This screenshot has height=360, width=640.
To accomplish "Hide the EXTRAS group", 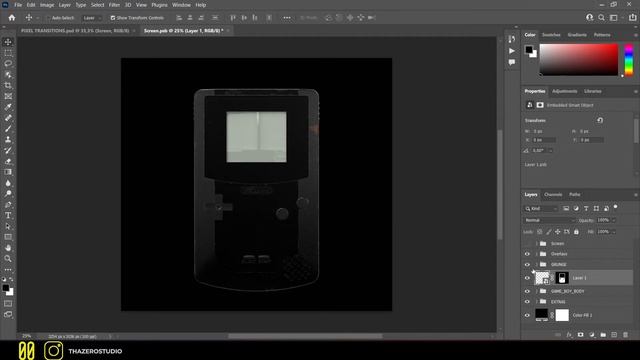I will (x=527, y=302).
